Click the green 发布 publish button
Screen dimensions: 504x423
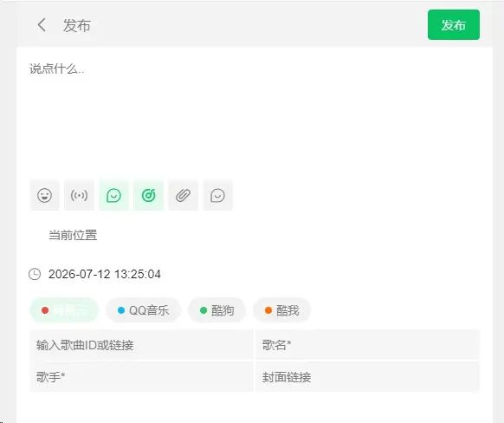(454, 25)
